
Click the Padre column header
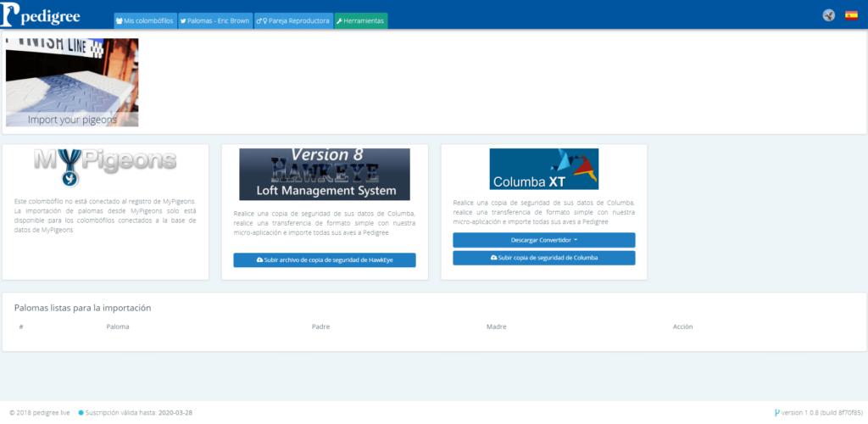click(320, 326)
